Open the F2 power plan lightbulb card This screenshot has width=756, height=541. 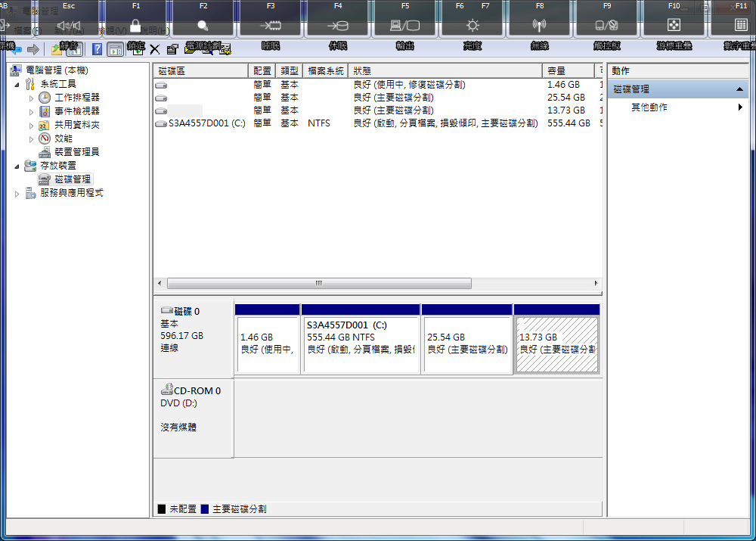[x=203, y=19]
